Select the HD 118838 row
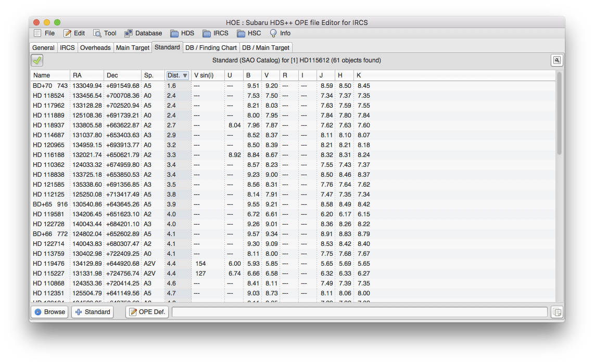 (293, 175)
